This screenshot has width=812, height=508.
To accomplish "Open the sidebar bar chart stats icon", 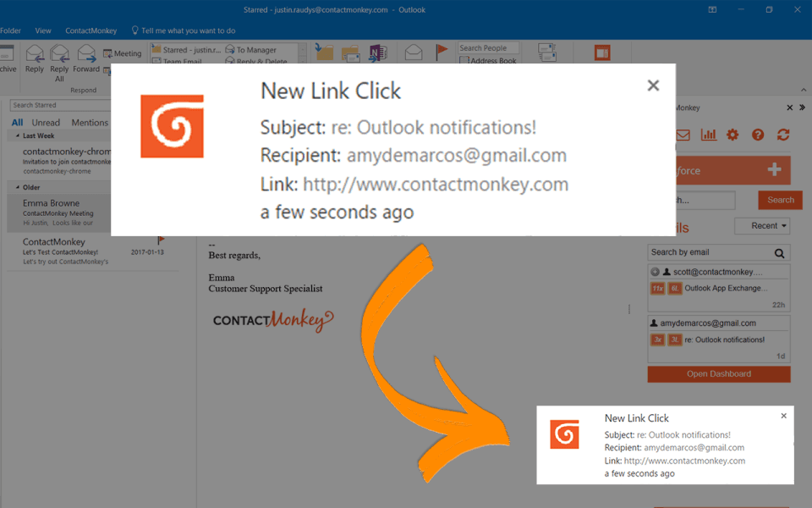I will (x=709, y=135).
